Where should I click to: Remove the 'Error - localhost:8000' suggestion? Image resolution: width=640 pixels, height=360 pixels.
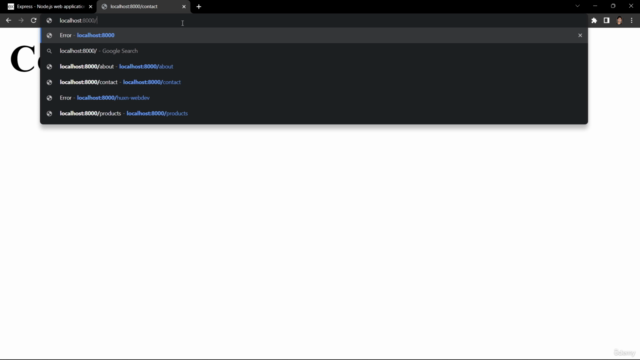(580, 36)
